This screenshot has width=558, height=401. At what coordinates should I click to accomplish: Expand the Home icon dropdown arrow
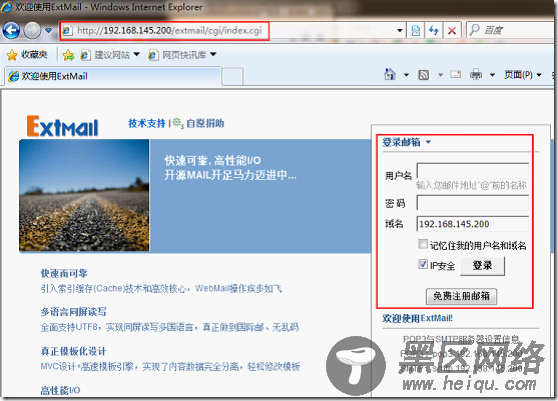406,75
